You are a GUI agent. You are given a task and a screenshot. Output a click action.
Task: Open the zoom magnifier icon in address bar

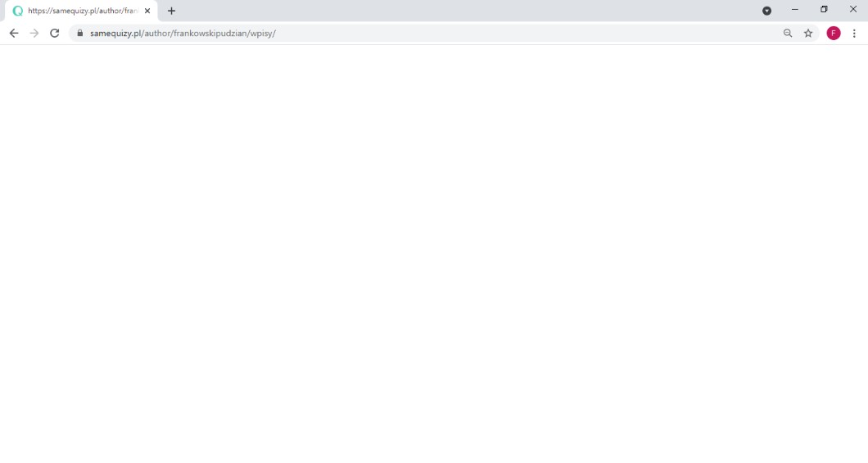[x=788, y=33]
